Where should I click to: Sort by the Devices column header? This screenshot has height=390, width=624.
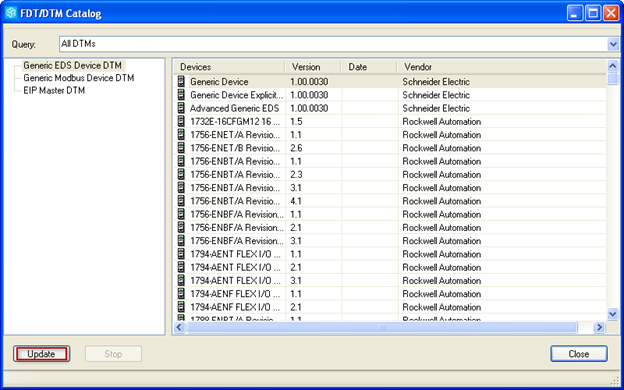pyautogui.click(x=230, y=67)
